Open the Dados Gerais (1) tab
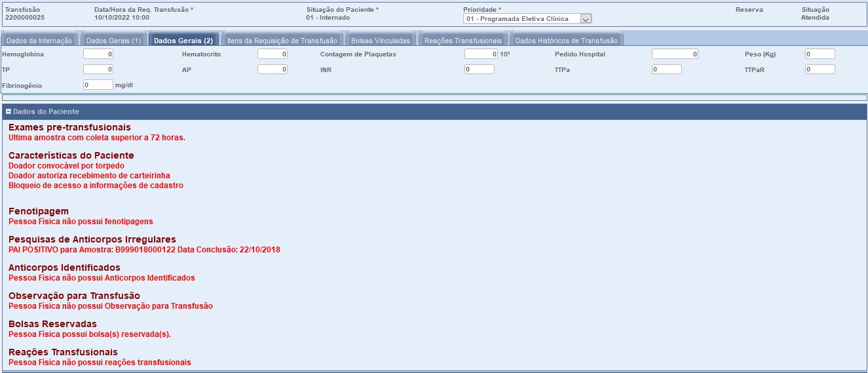The height and width of the screenshot is (373, 868). [x=113, y=41]
